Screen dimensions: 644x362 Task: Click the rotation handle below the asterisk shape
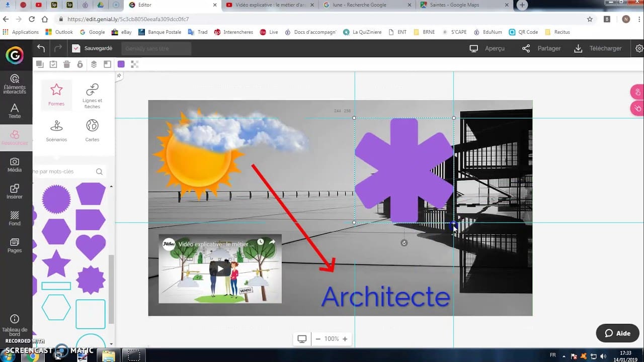(x=404, y=243)
